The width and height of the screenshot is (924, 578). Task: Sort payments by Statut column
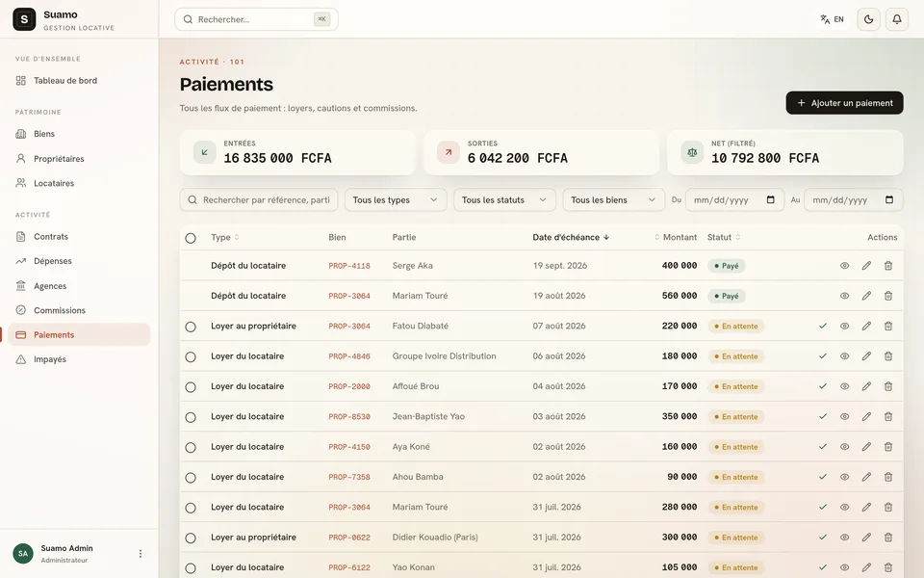tap(724, 237)
